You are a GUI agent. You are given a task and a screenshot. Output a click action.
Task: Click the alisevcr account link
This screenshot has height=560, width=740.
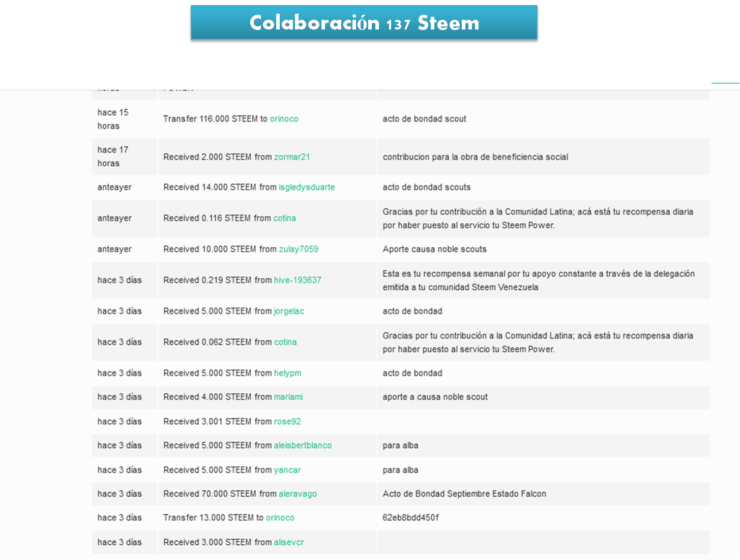(289, 542)
